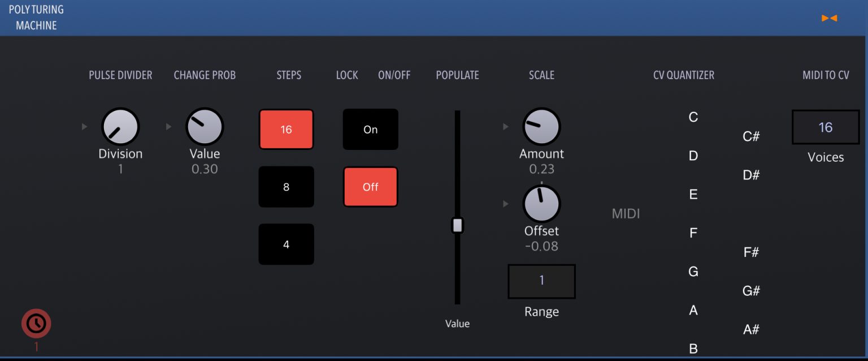Viewport: 868px width, 361px height.
Task: Select 4 steps
Action: (x=286, y=244)
